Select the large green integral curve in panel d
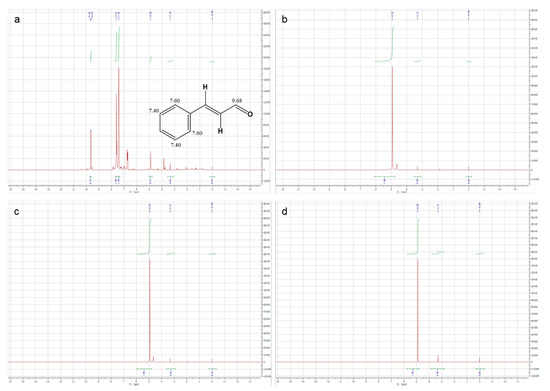 coord(413,237)
